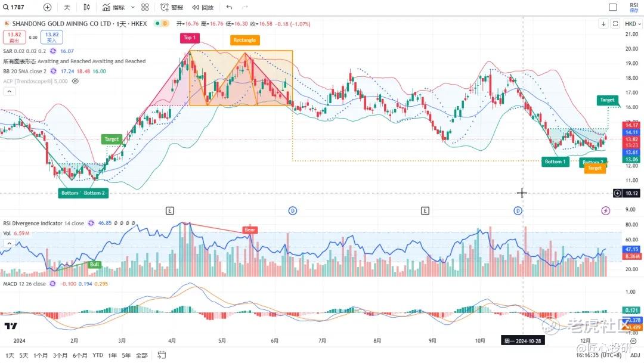
Task: Click the purple icon in MACD legend
Action: 52,284
